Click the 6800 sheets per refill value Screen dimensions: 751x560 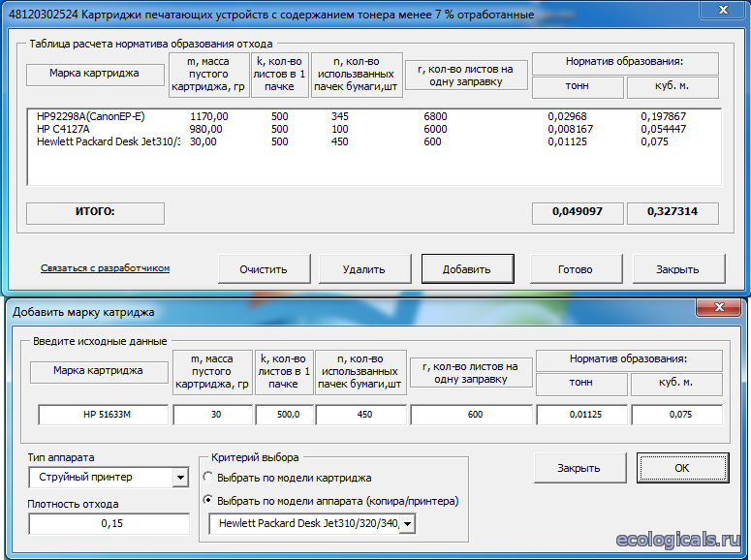pos(435,116)
